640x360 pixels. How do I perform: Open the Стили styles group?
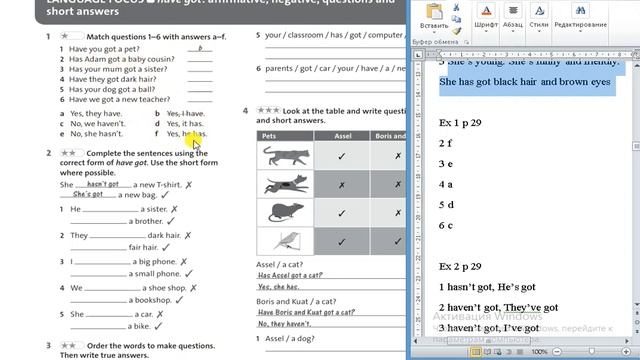point(539,17)
